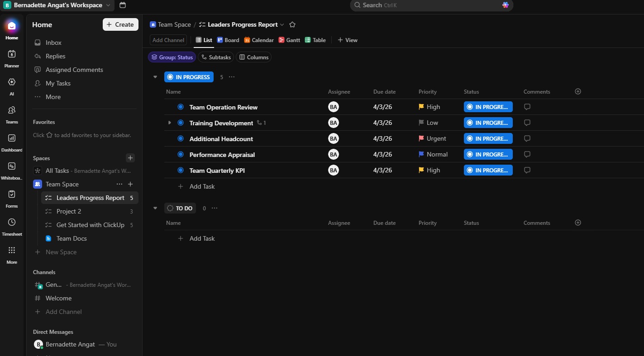Screen dimensions: 644x356
Task: Open the Team Space ellipsis menu
Action: click(x=119, y=184)
